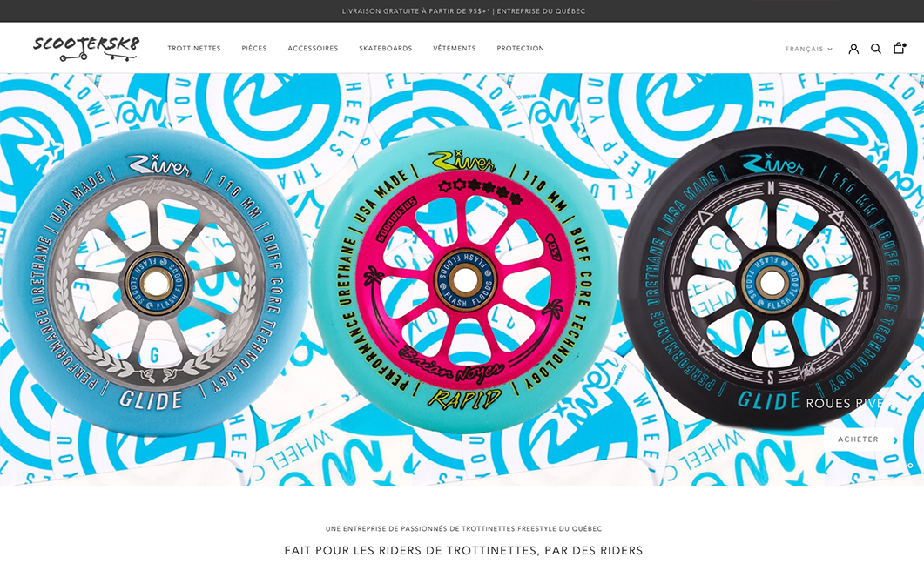Click the light blue Glide wheel
924x577 pixels.
pos(154,280)
